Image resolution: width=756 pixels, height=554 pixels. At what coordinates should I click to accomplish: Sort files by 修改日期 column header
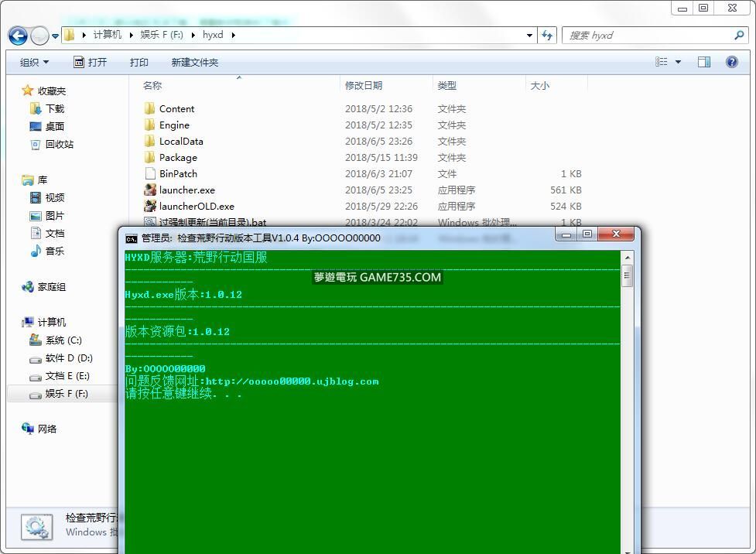pos(364,85)
